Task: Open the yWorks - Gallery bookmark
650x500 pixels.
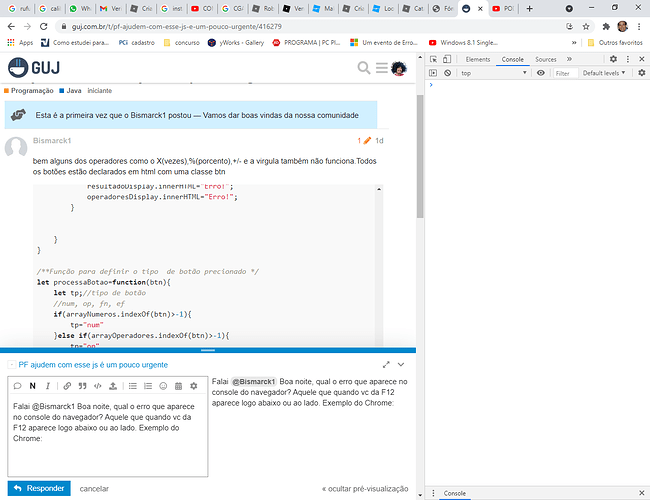Action: tap(236, 42)
